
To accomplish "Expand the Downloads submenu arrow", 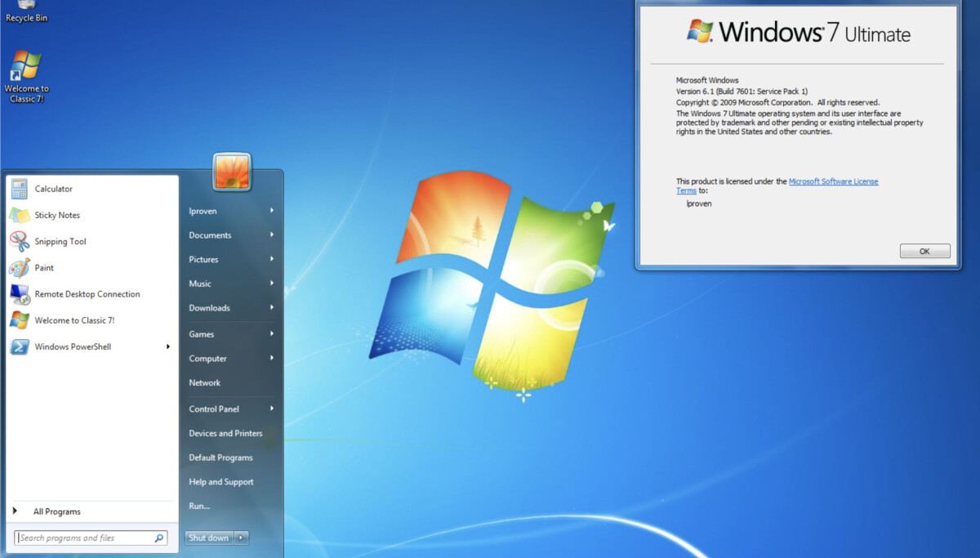I will pyautogui.click(x=272, y=308).
